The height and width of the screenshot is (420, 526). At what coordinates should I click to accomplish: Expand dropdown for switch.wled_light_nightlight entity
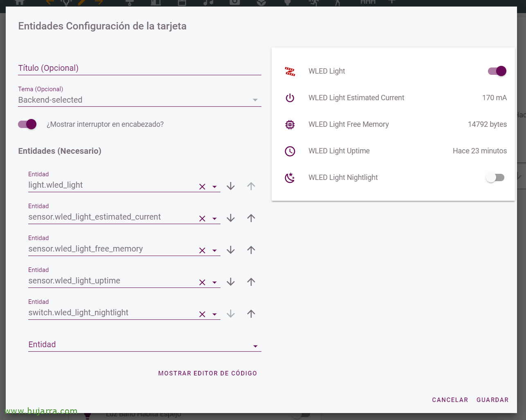(x=214, y=314)
